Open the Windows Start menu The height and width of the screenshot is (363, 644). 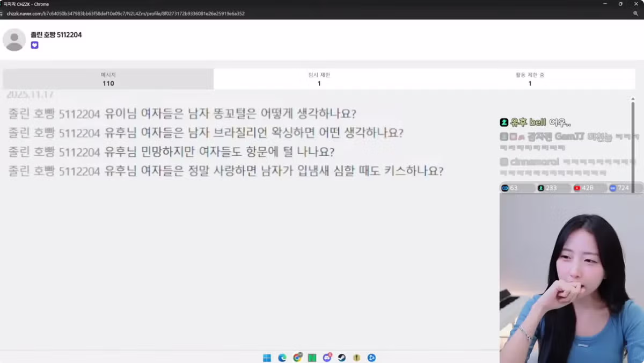(267, 357)
